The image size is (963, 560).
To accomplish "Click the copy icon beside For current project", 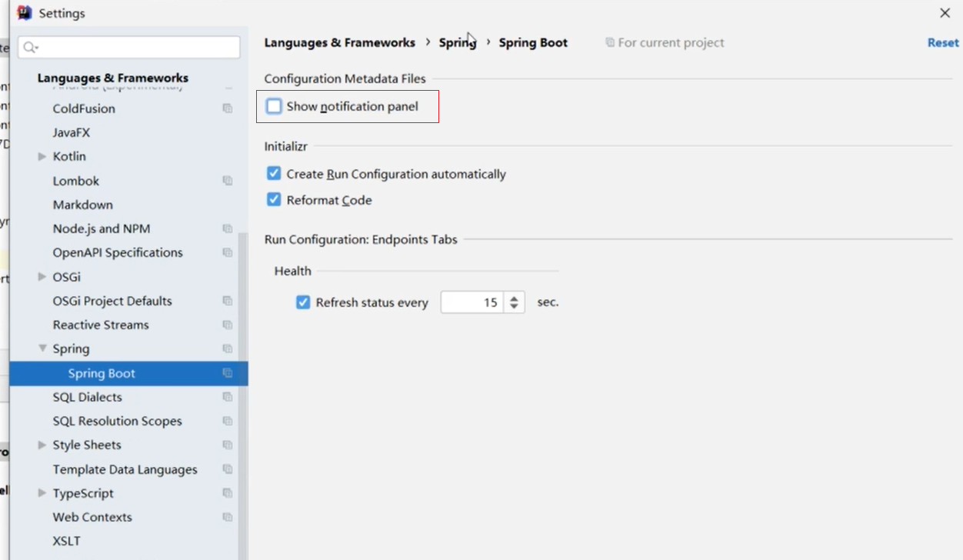I will click(610, 43).
